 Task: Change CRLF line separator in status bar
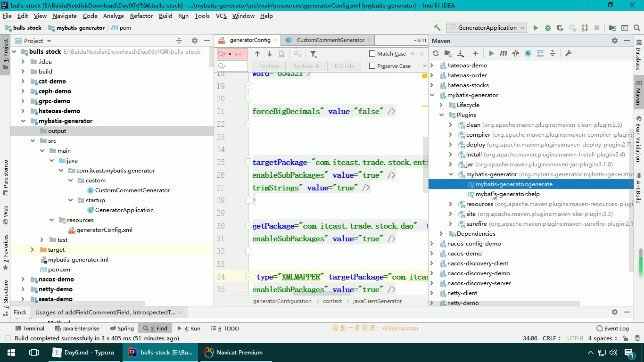click(x=552, y=338)
